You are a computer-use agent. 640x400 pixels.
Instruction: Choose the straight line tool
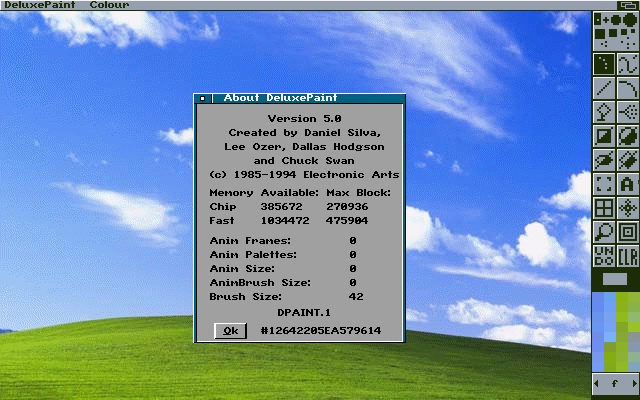click(x=604, y=88)
